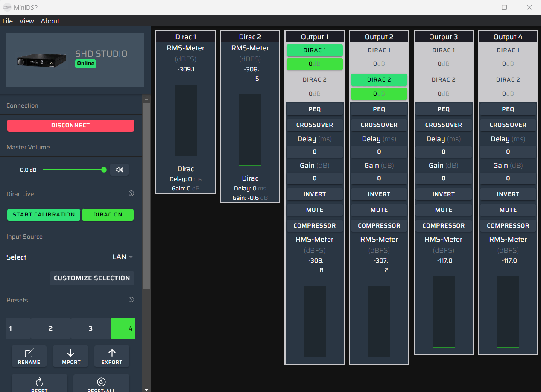541x392 pixels.
Task: Toggle DIRAC 1 routing on Output 1
Action: click(315, 50)
